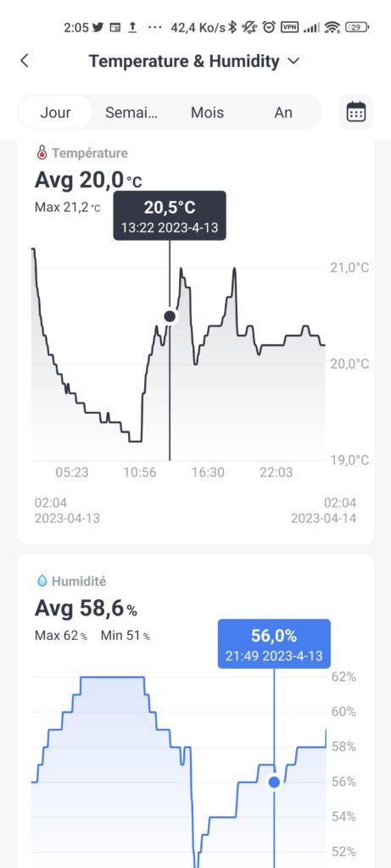Select the Jour tab
This screenshot has width=391, height=868.
point(55,113)
